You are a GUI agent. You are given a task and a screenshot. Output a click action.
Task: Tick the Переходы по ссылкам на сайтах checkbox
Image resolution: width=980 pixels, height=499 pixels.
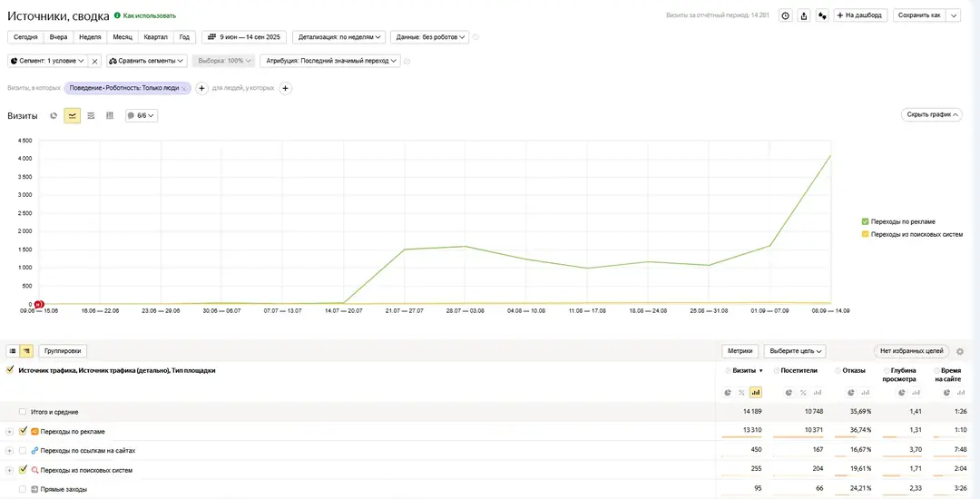pos(23,451)
